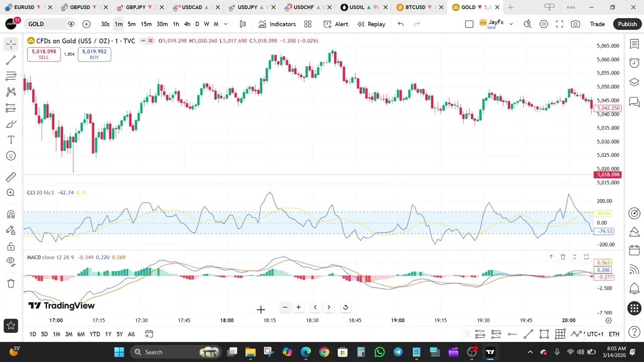Image resolution: width=644 pixels, height=362 pixels.
Task: Activate the zoom in tool
Action: (x=11, y=193)
